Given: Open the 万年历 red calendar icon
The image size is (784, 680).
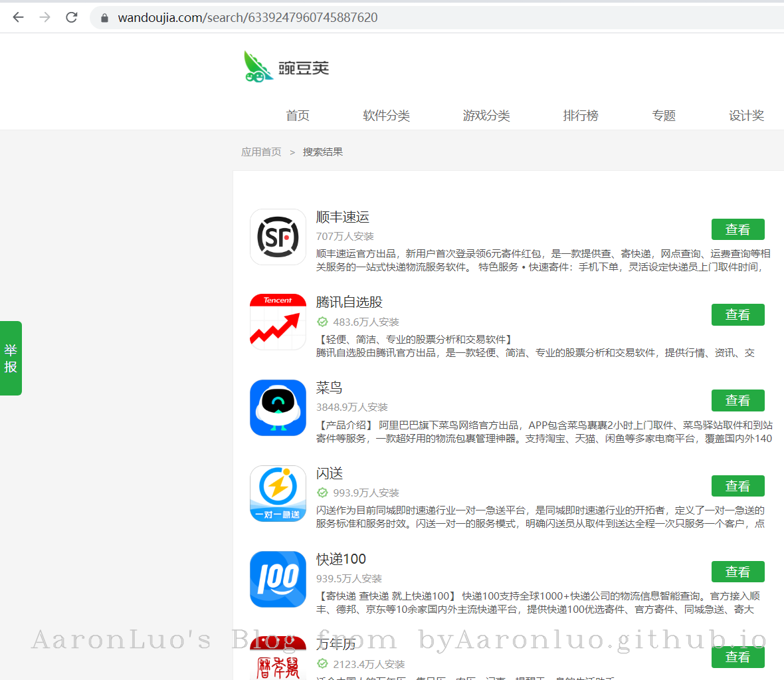Looking at the screenshot, I should (278, 658).
